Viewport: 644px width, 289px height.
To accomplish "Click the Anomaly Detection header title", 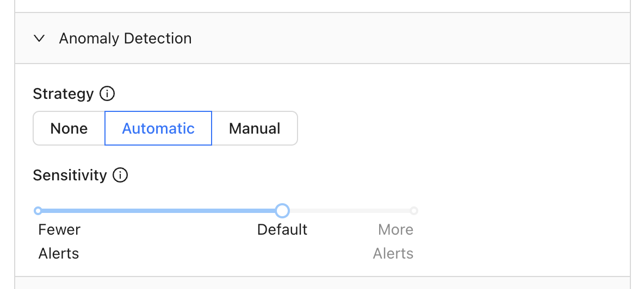I will pyautogui.click(x=125, y=39).
